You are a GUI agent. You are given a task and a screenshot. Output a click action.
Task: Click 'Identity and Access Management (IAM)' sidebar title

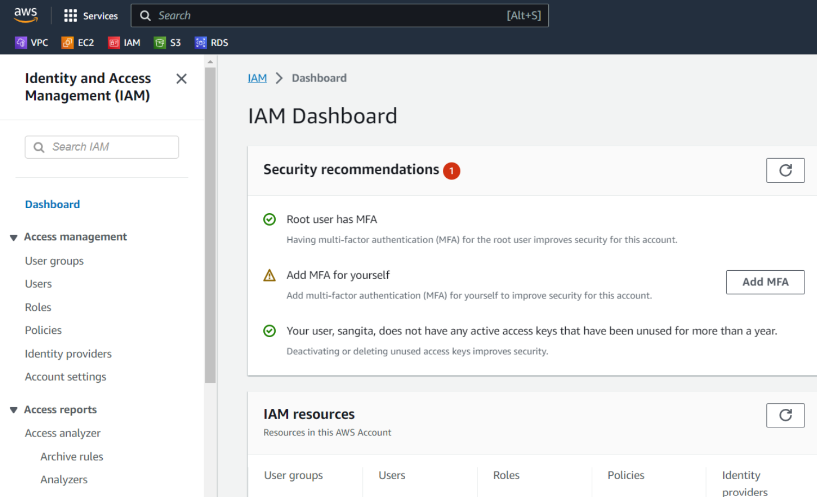point(88,87)
